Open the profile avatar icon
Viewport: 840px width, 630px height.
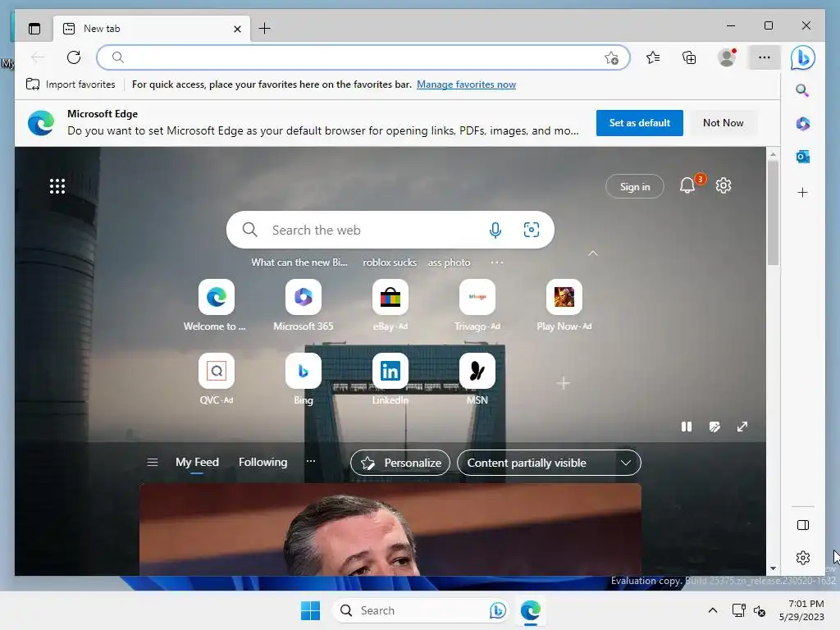tap(727, 57)
